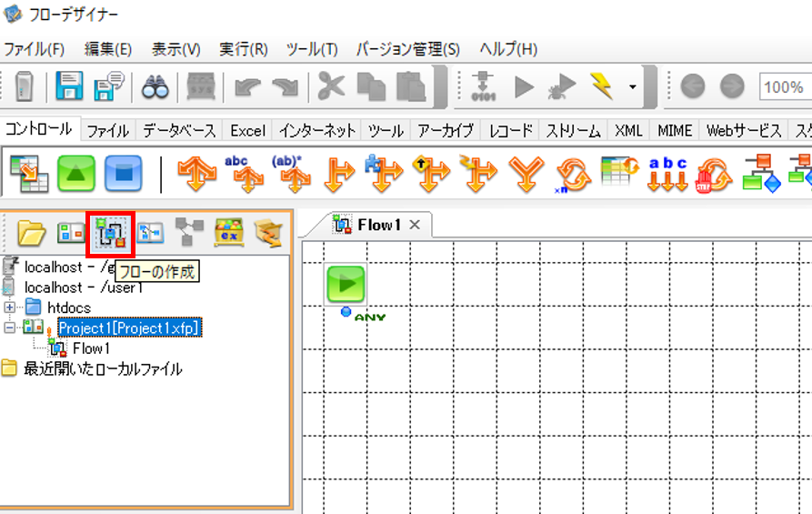The width and height of the screenshot is (812, 514).
Task: Click the back navigation arrow icon
Action: click(692, 86)
